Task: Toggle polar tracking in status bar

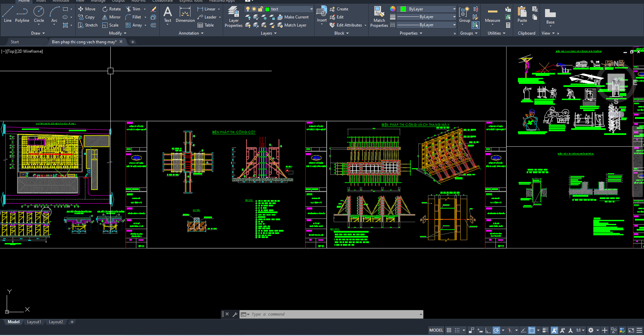Action: 496,330
